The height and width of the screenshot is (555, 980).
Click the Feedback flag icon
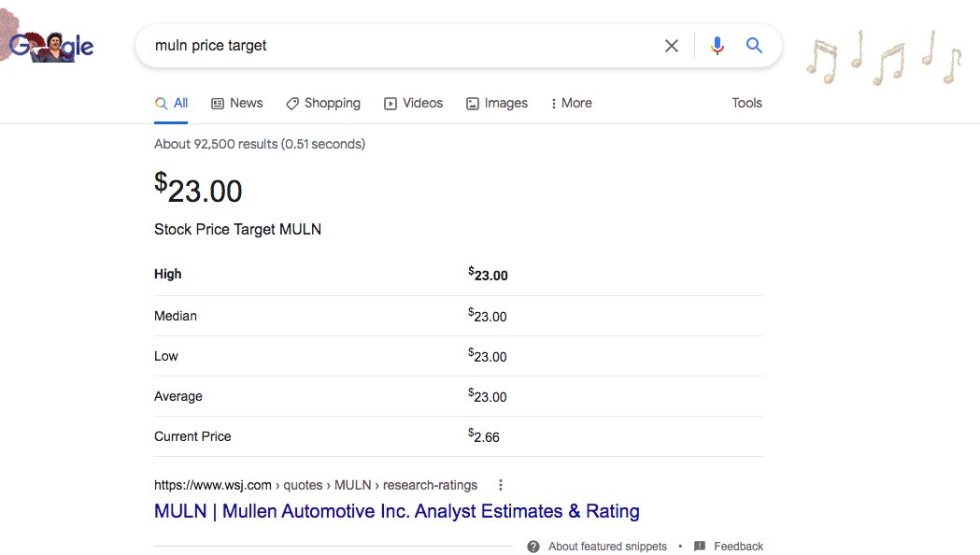[x=700, y=547]
